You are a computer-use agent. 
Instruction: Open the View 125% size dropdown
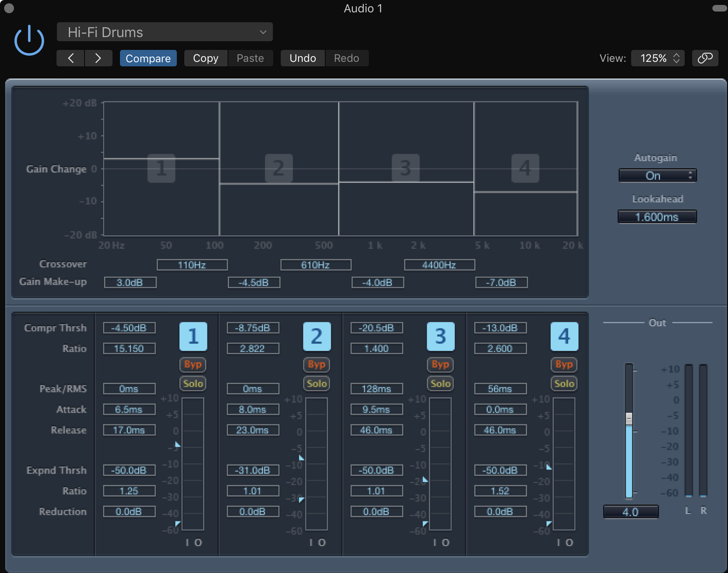coord(658,58)
